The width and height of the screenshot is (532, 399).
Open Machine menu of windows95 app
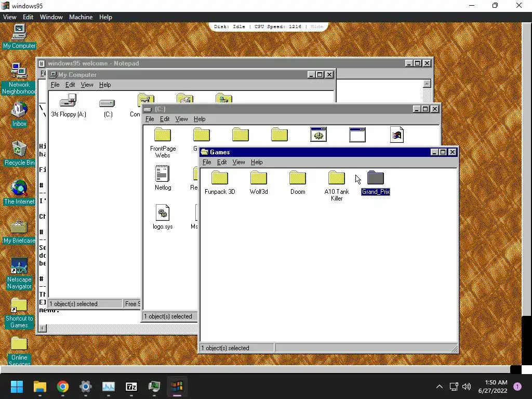[x=81, y=17]
